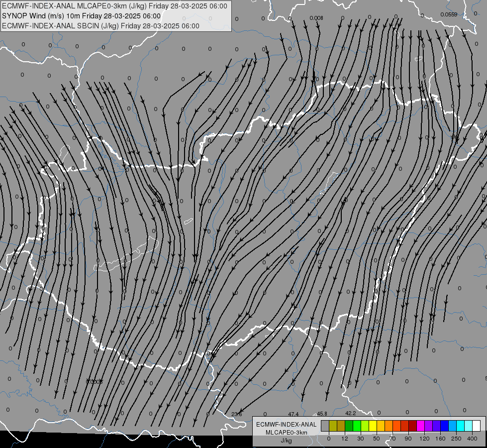The width and height of the screenshot is (487, 448).
Task: Select the gray swatch in legend
Action: click(325, 426)
